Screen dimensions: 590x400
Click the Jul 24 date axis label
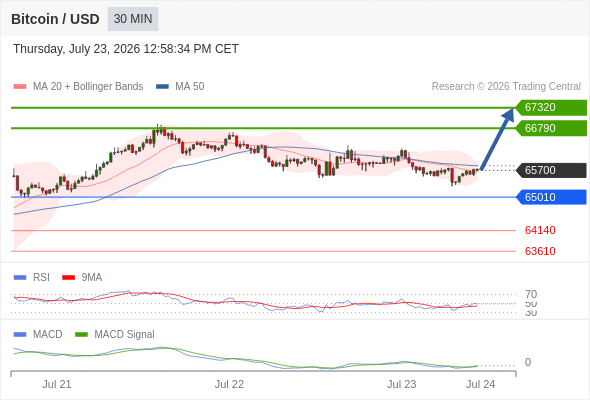pos(481,384)
